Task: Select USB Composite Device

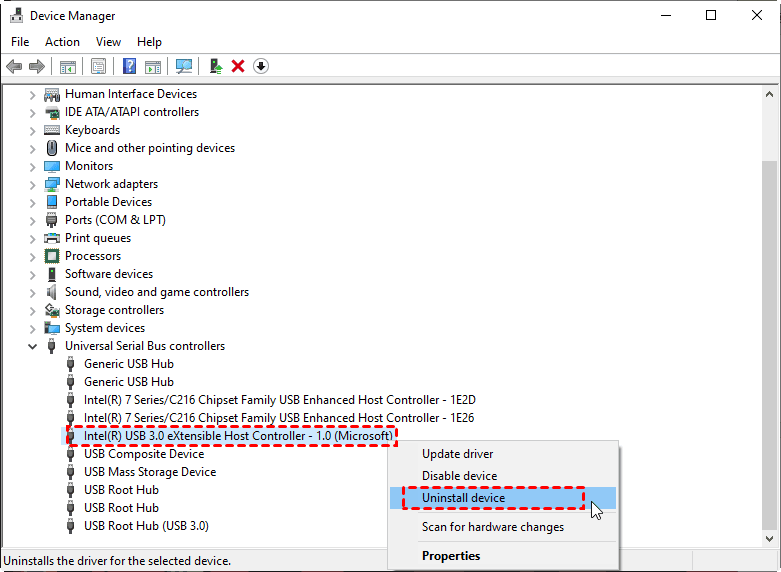Action: click(x=144, y=454)
